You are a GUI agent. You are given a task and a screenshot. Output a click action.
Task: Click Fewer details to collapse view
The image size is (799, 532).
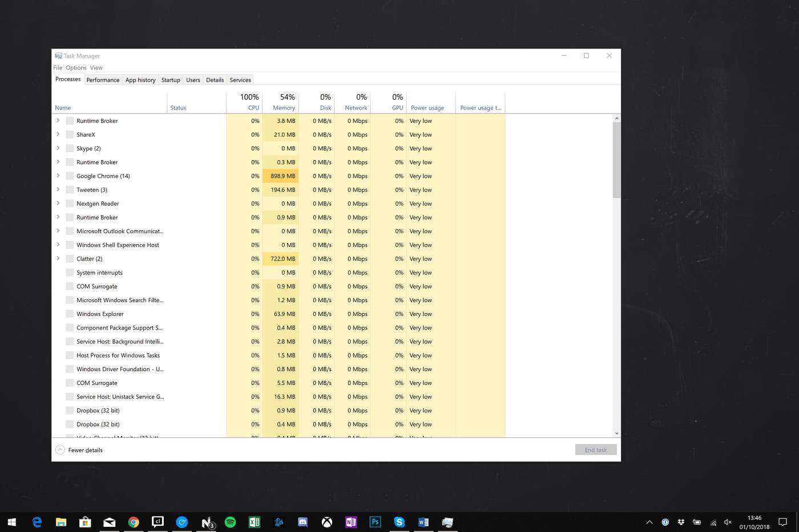click(x=79, y=450)
